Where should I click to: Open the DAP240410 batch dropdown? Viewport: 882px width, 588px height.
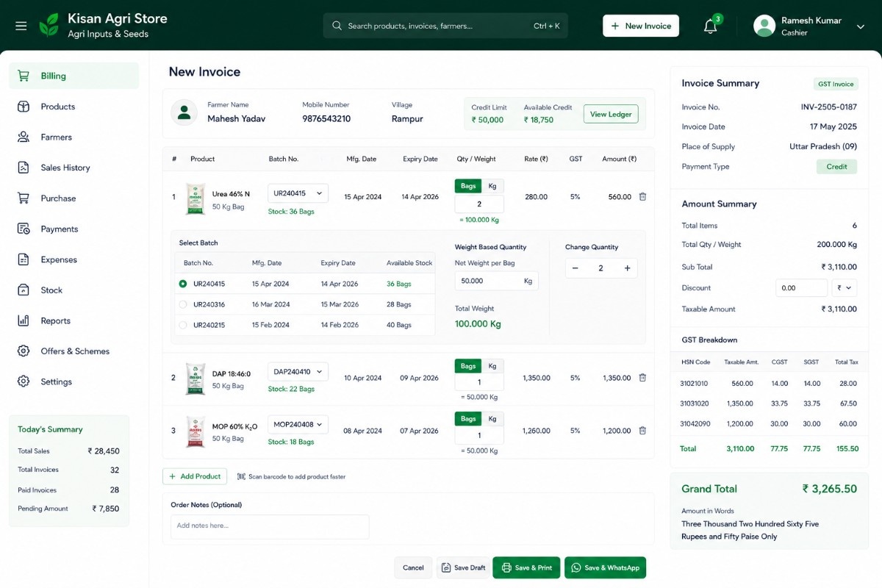coord(298,372)
